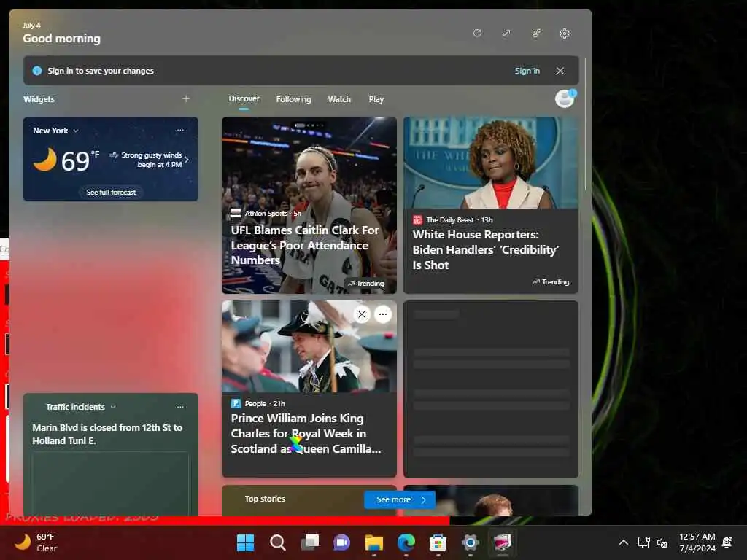The image size is (747, 560).
Task: Open taskbar Search
Action: tap(278, 542)
